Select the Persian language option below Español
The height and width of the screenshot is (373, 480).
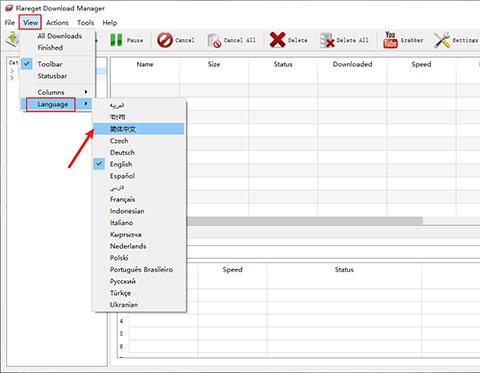click(x=139, y=188)
